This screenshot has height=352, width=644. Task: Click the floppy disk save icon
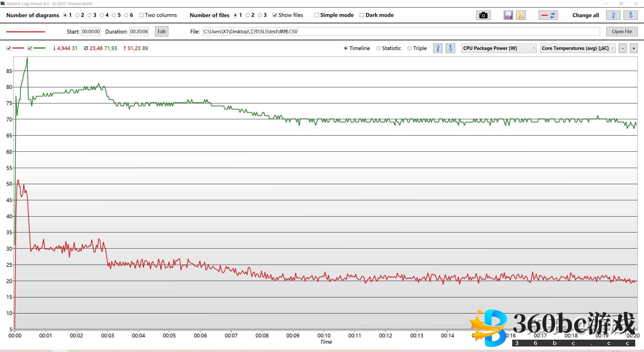click(508, 15)
